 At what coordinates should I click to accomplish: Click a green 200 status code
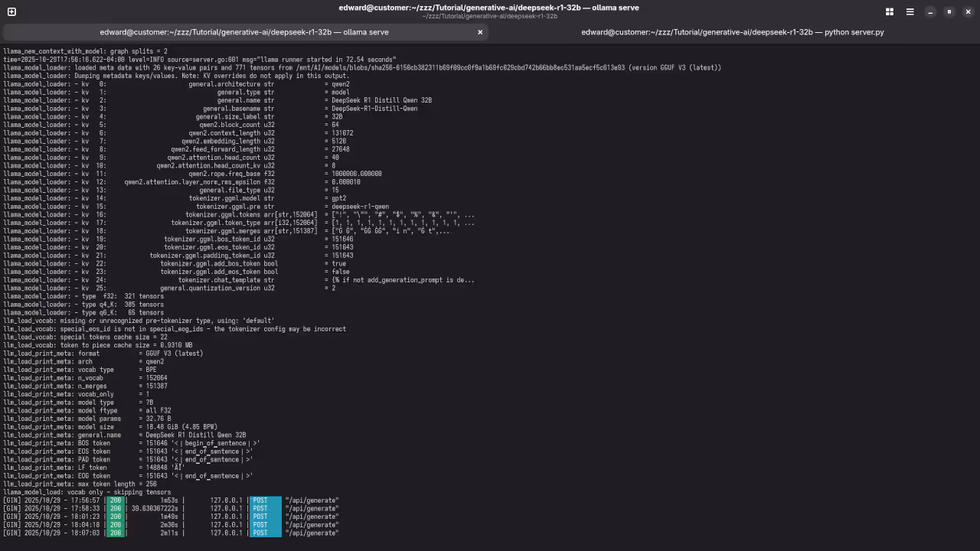(x=115, y=500)
